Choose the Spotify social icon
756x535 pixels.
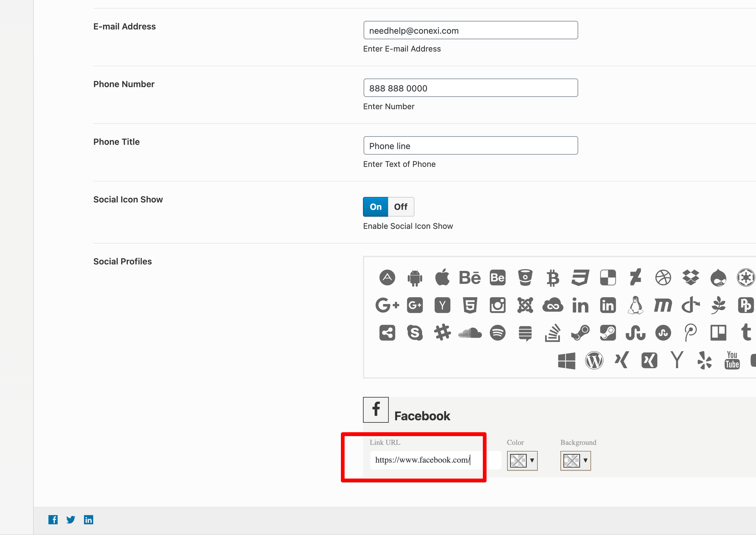[x=497, y=333]
